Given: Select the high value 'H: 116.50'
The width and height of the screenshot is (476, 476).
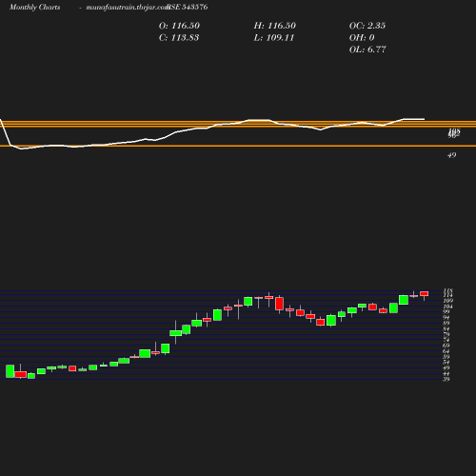Looking at the screenshot, I should click(275, 26).
